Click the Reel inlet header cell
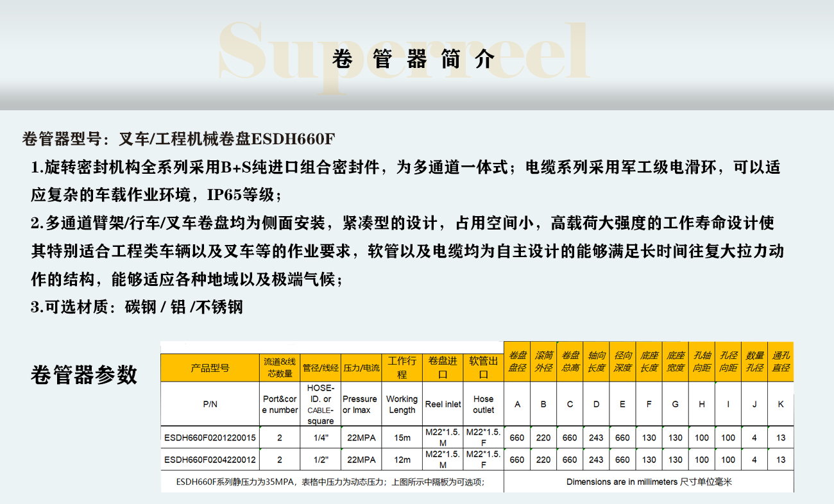 (x=443, y=404)
